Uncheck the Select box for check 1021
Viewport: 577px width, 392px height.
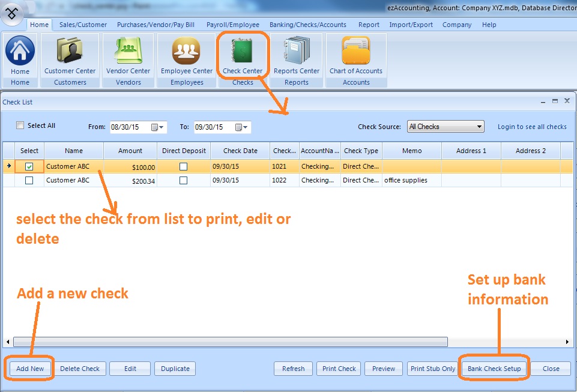(x=29, y=167)
